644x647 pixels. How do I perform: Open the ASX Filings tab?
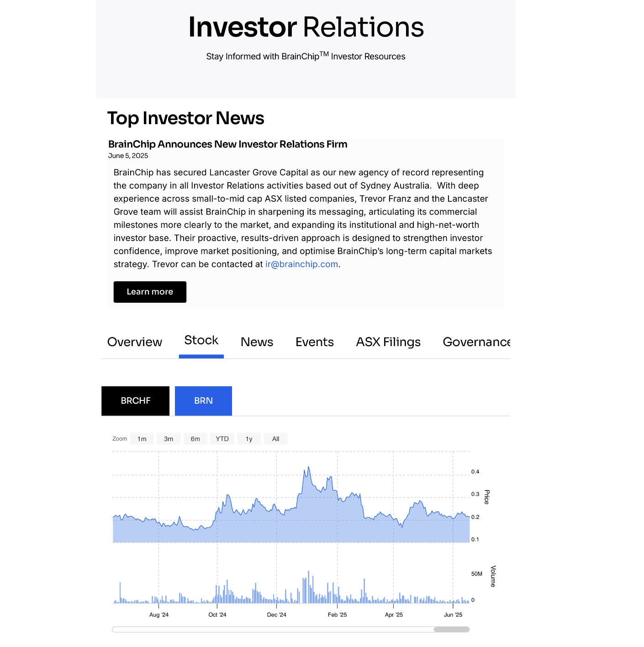(x=388, y=342)
